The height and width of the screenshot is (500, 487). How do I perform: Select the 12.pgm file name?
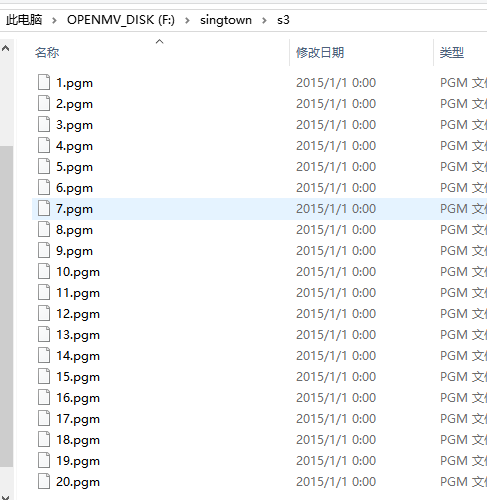pos(78,314)
